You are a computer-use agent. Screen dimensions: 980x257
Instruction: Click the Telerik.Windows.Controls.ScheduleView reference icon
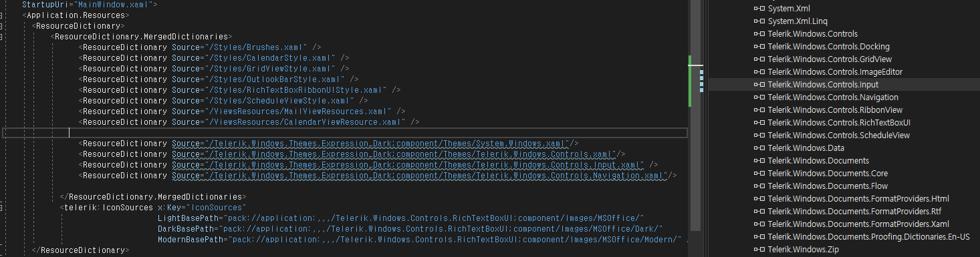coord(759,135)
